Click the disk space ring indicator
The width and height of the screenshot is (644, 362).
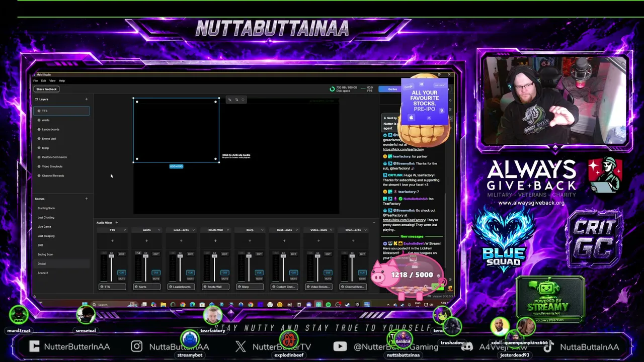click(x=332, y=89)
